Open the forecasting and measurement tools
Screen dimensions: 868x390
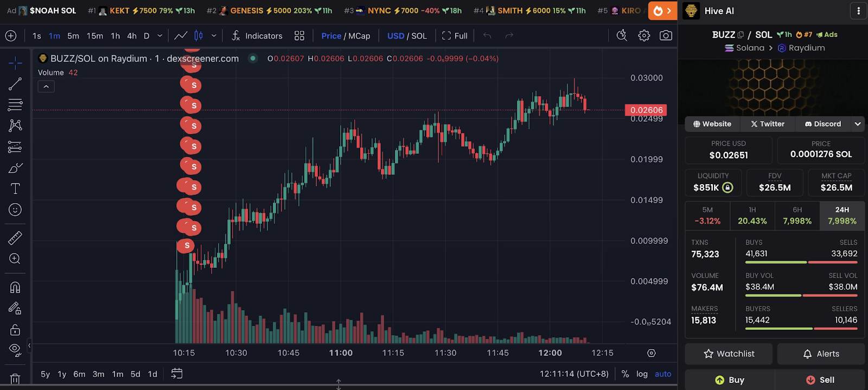click(x=15, y=147)
